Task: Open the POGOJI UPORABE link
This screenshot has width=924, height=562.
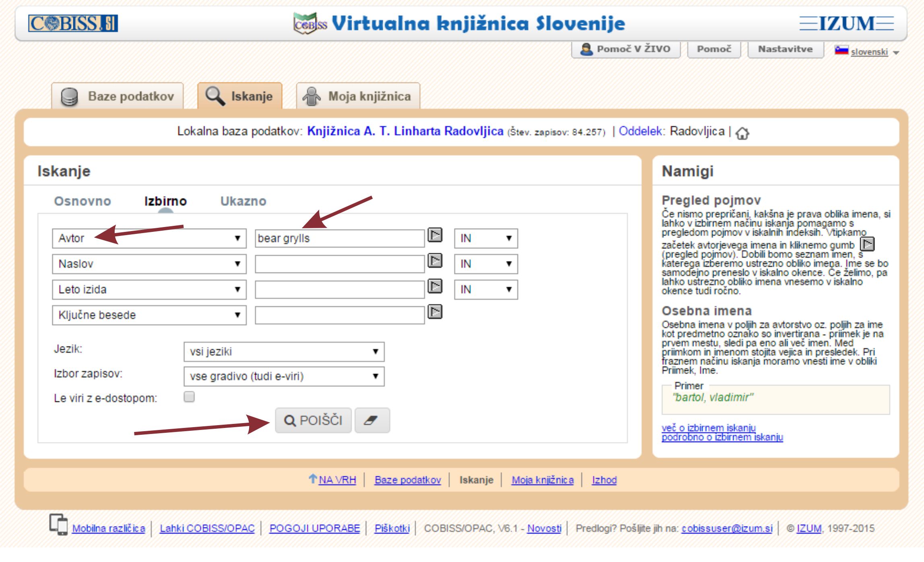Action: point(315,528)
